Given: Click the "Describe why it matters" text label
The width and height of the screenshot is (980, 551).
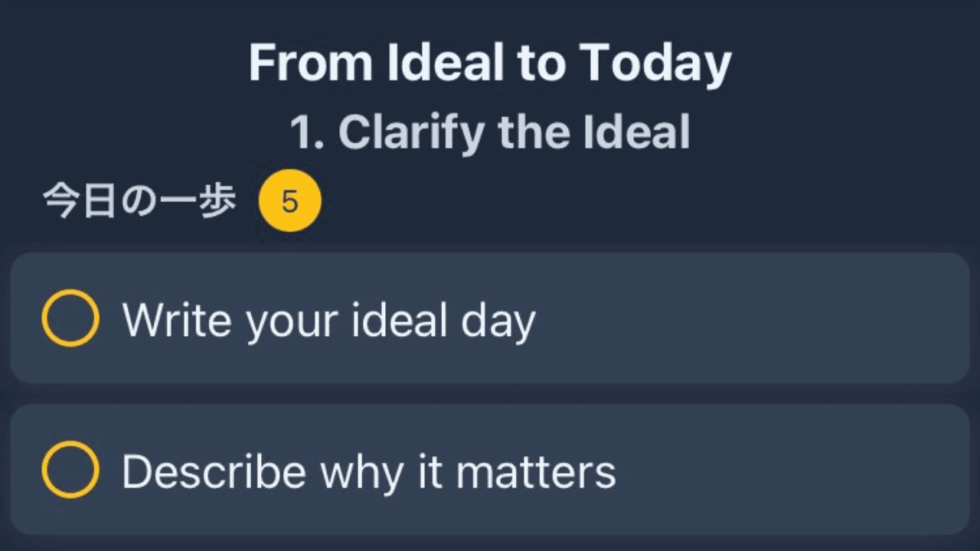Looking at the screenshot, I should coord(368,471).
